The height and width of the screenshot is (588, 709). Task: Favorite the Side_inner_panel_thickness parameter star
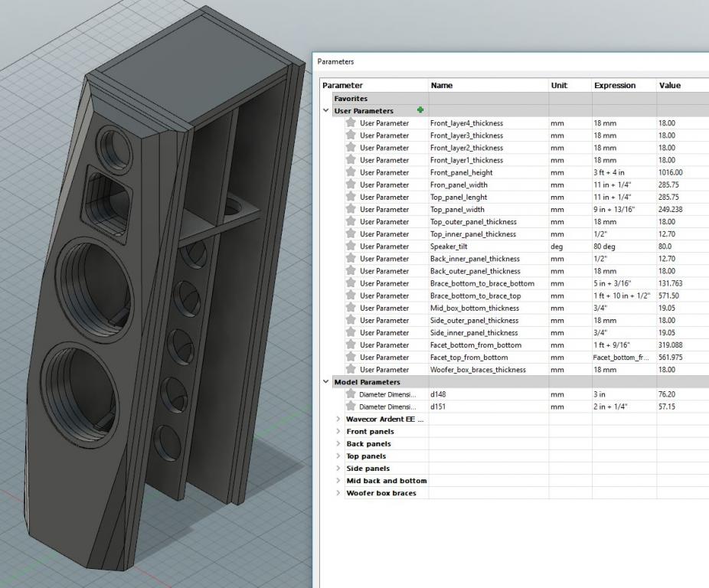pyautogui.click(x=351, y=332)
